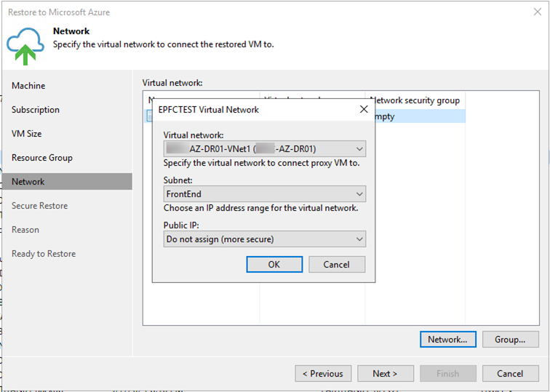550x392 pixels.
Task: Click the Azure cloud upload icon
Action: pyautogui.click(x=25, y=46)
